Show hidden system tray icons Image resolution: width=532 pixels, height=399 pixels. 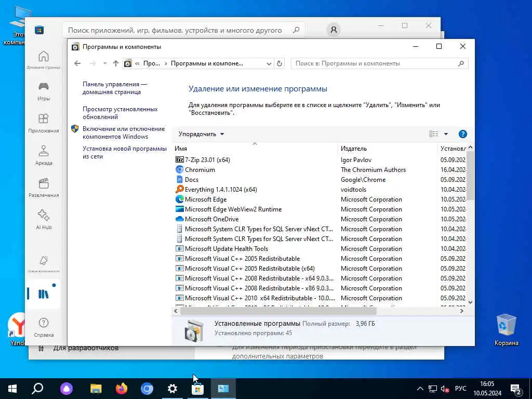(x=420, y=389)
